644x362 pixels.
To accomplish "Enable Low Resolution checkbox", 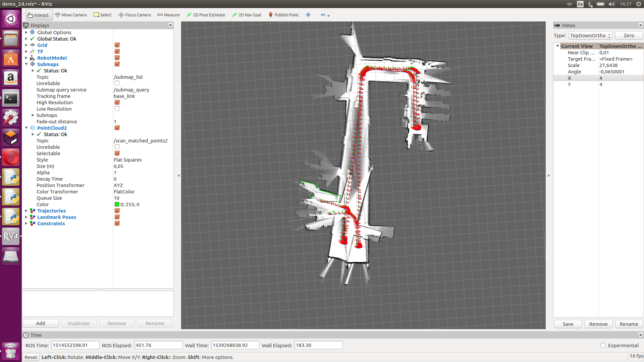I will tap(117, 109).
